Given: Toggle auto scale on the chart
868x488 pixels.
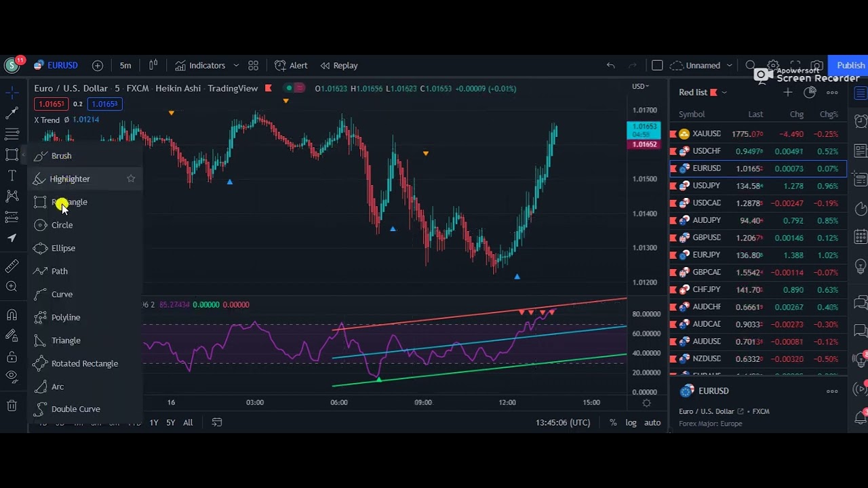Looking at the screenshot, I should pyautogui.click(x=652, y=422).
